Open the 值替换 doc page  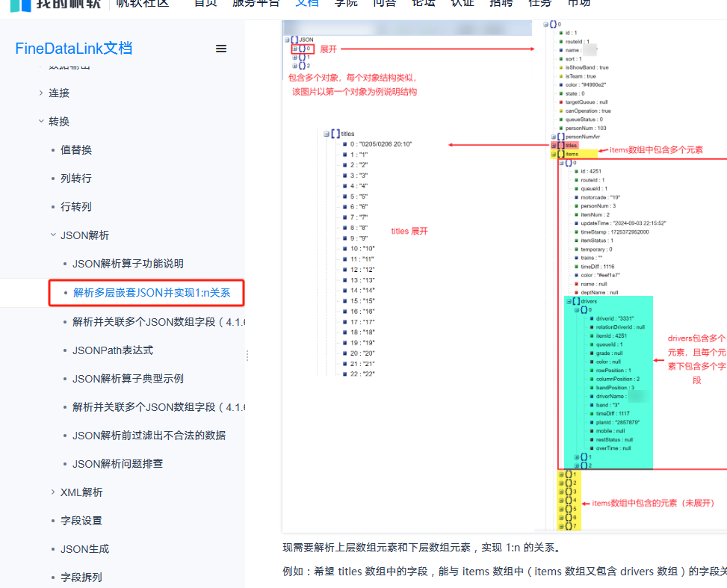(x=76, y=149)
